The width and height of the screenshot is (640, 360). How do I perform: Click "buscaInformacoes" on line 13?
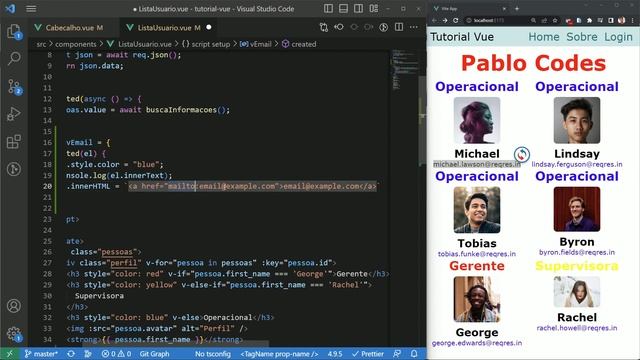tap(182, 110)
